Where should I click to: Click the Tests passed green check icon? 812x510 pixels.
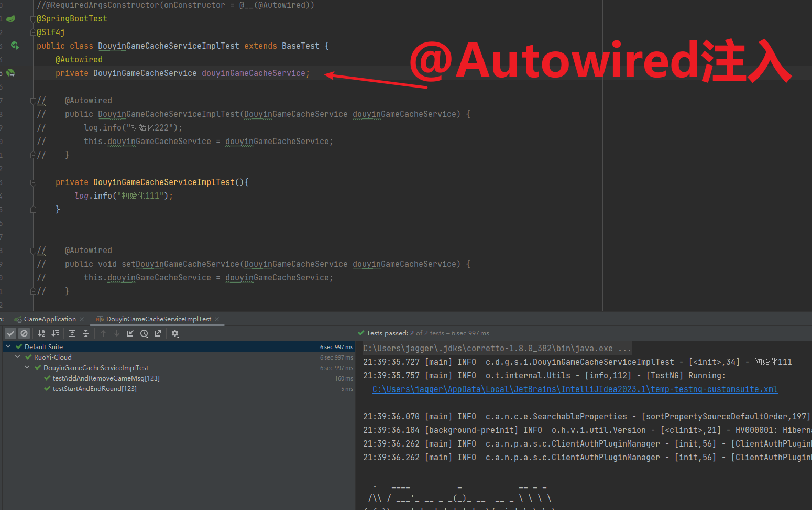tap(361, 333)
